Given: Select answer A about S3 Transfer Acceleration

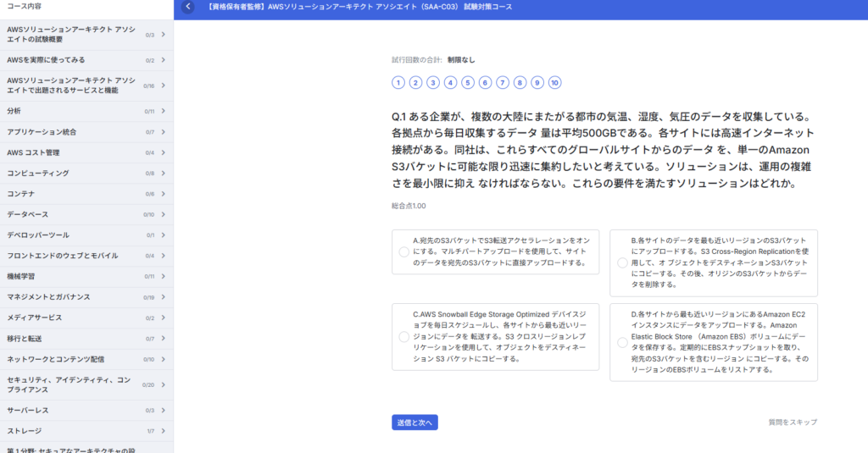Looking at the screenshot, I should (403, 251).
